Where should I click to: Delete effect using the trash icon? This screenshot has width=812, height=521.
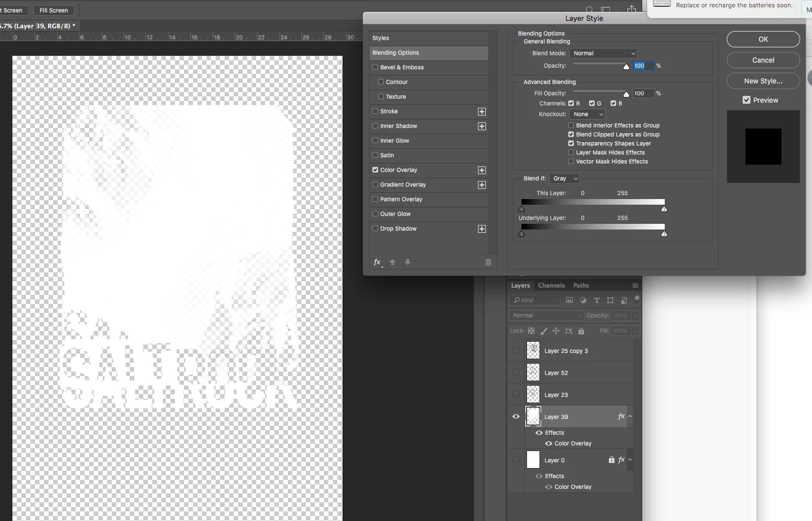click(489, 262)
